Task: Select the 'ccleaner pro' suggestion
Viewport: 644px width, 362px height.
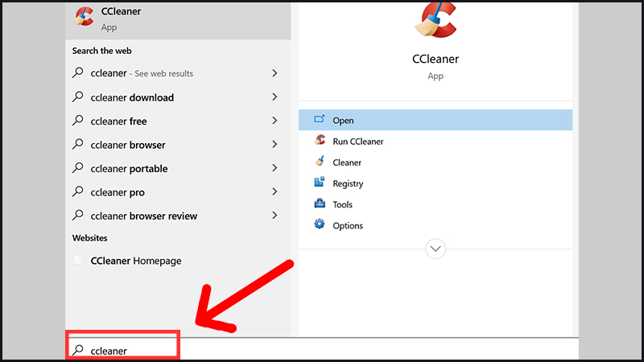Action: pyautogui.click(x=178, y=192)
